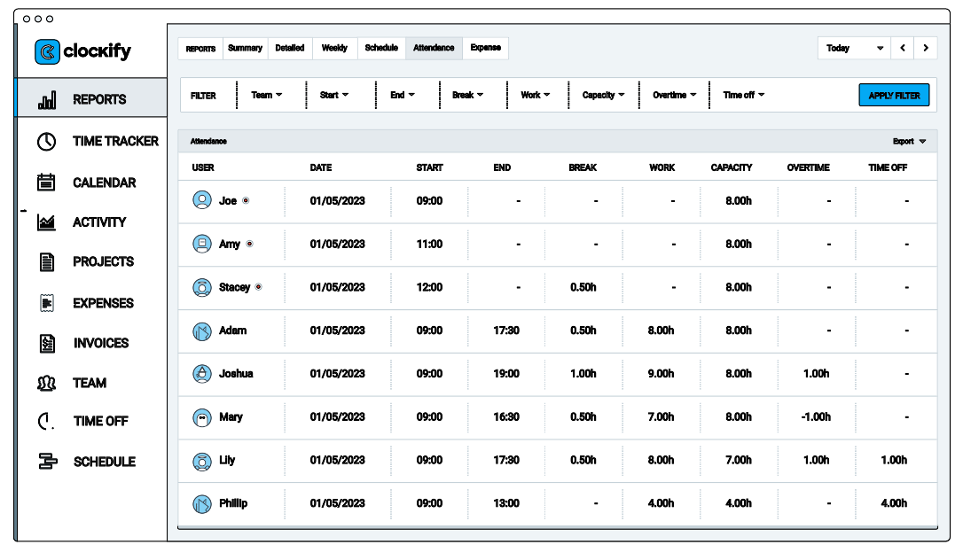Click Phillip's avatar thumbnail
This screenshot has width=963, height=560.
coord(201,503)
